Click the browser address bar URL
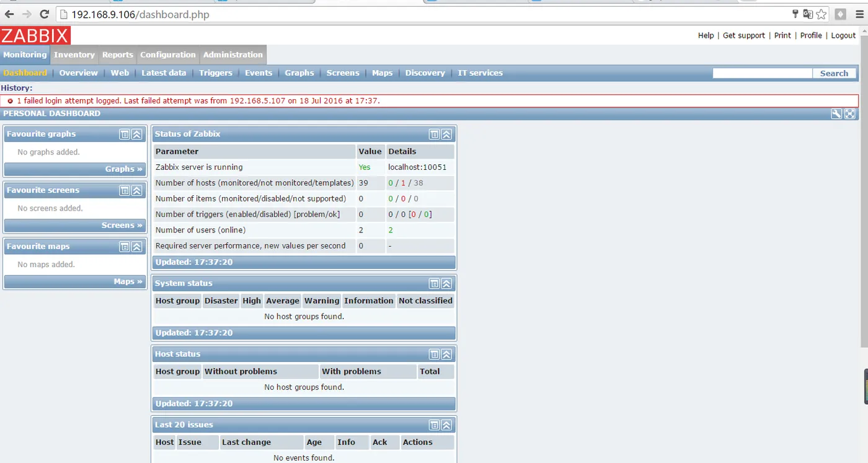 coord(140,14)
